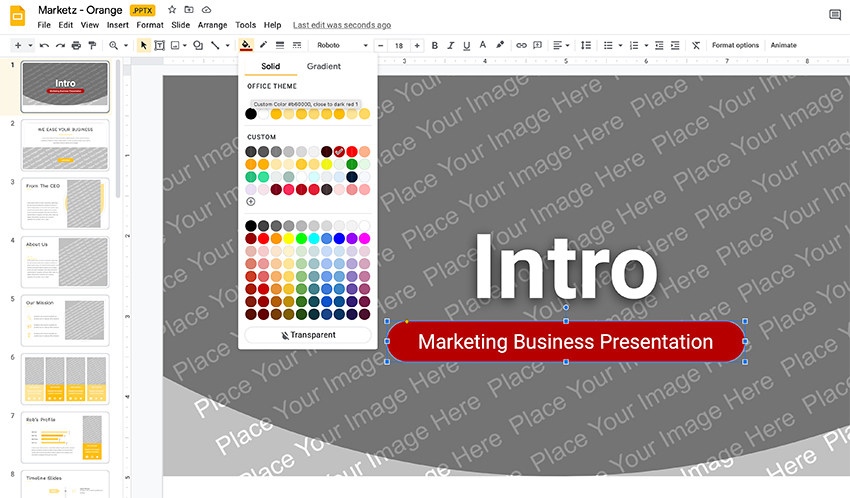Toggle underline formatting
This screenshot has height=498, width=850.
coord(466,46)
